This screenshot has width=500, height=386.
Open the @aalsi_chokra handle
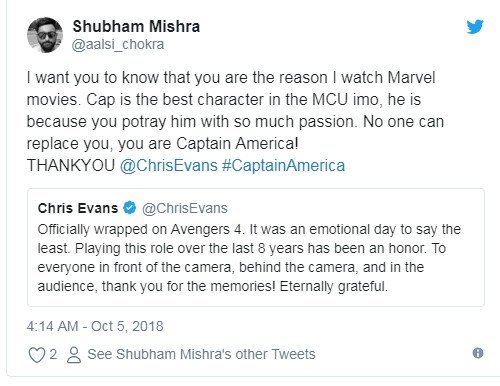[x=118, y=45]
